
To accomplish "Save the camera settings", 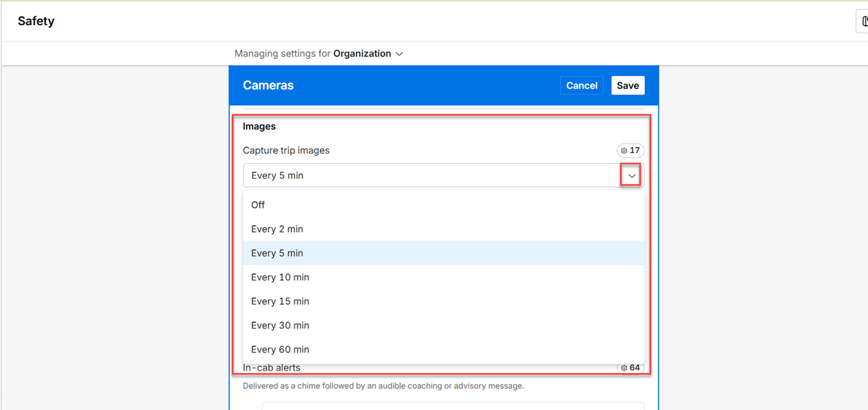I will pyautogui.click(x=627, y=85).
